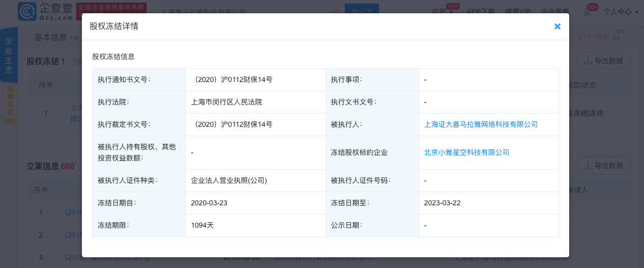Image resolution: width=644 pixels, height=268 pixels.
Task: Export 立案信息 data with 导出数据
Action: coord(603,166)
